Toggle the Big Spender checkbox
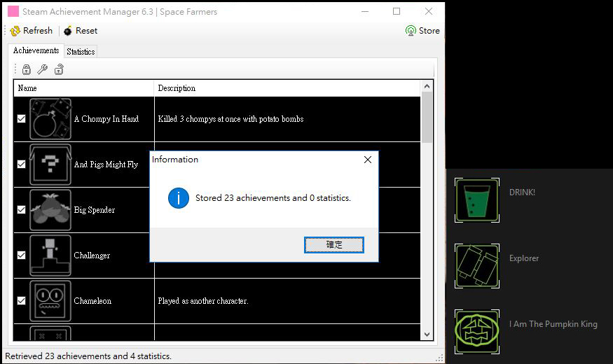 coord(22,210)
